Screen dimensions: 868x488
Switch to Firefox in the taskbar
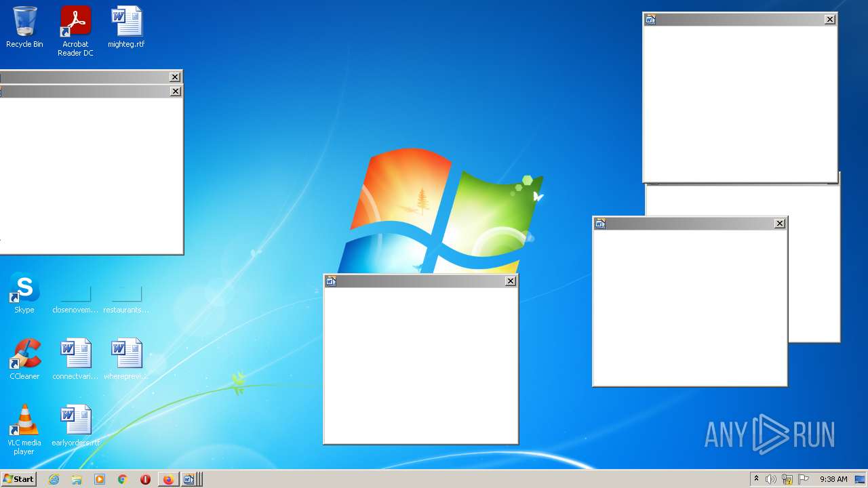coord(168,479)
